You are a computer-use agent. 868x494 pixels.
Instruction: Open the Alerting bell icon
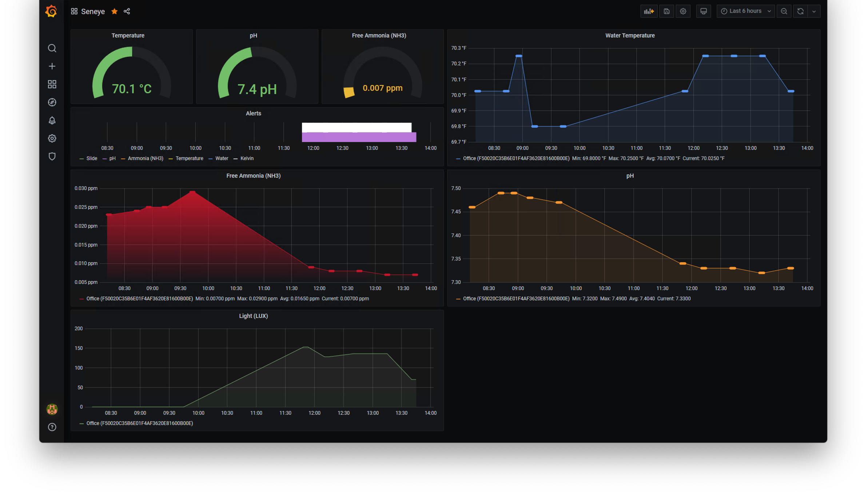tap(52, 120)
